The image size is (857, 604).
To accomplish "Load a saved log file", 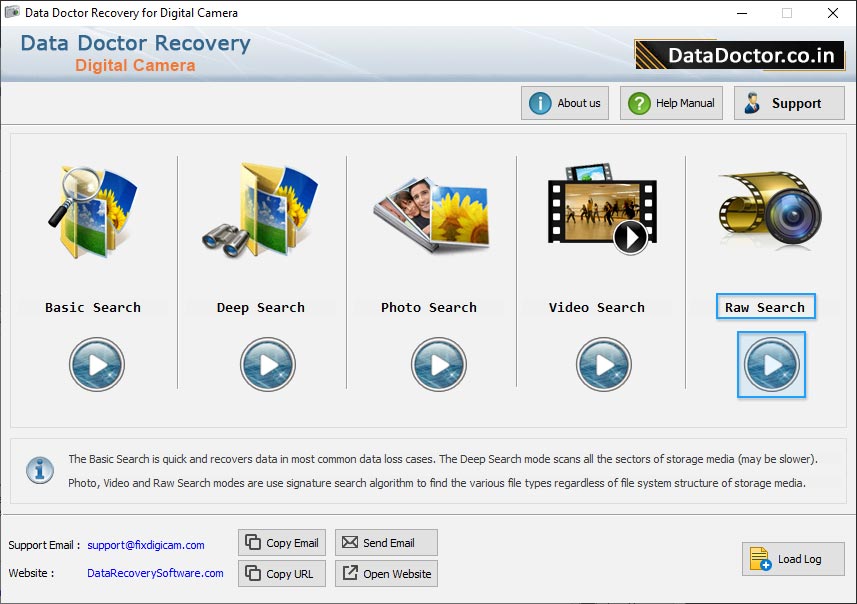I will coord(793,559).
